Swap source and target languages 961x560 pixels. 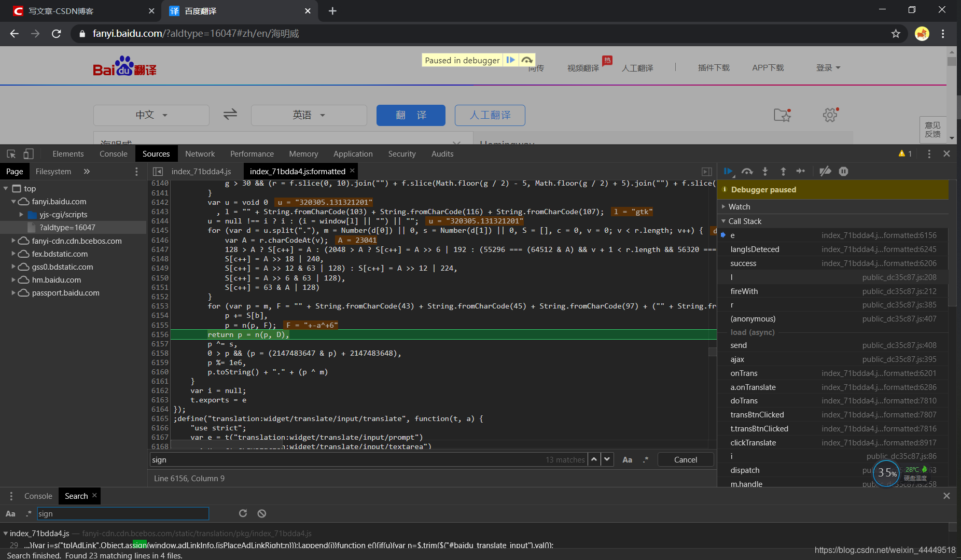pos(230,114)
